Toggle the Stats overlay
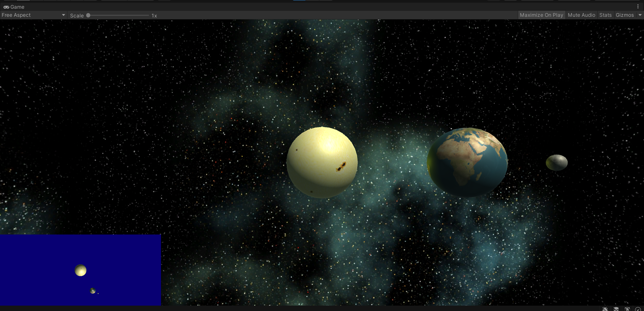 605,15
